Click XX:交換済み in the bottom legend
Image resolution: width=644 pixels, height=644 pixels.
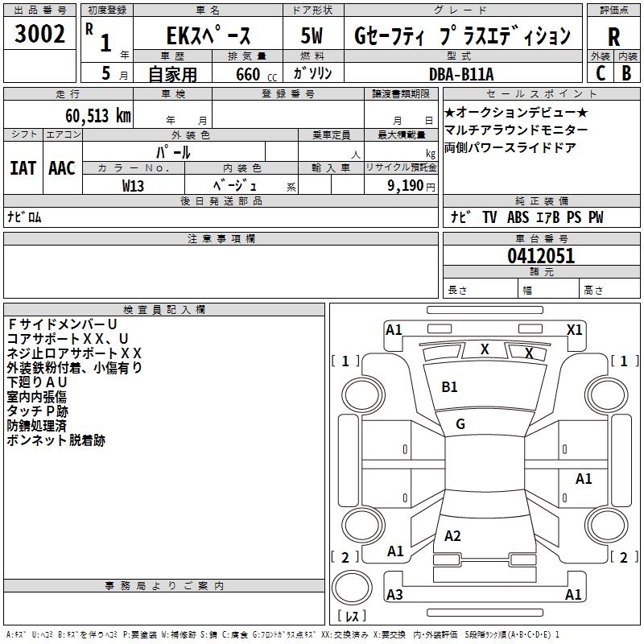pos(345,635)
